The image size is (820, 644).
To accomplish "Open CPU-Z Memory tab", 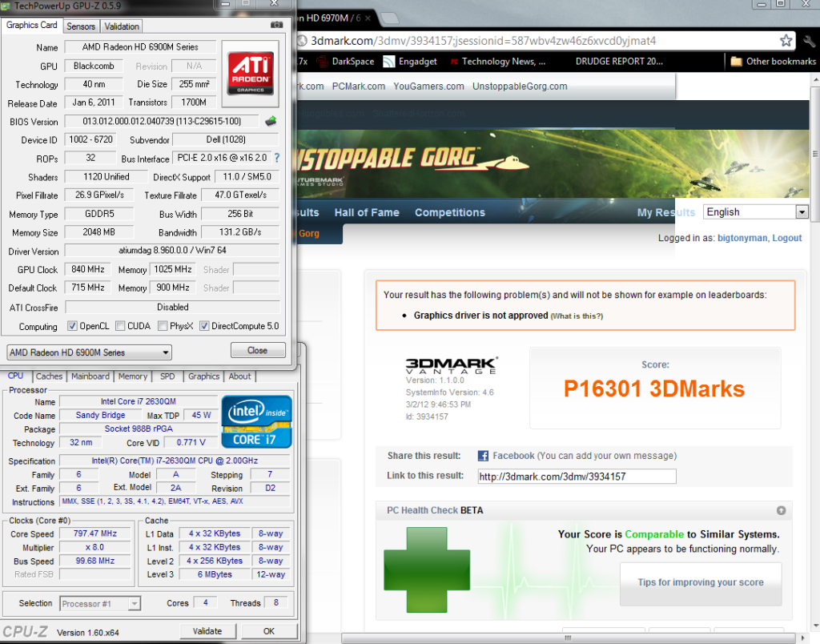I will click(x=133, y=376).
